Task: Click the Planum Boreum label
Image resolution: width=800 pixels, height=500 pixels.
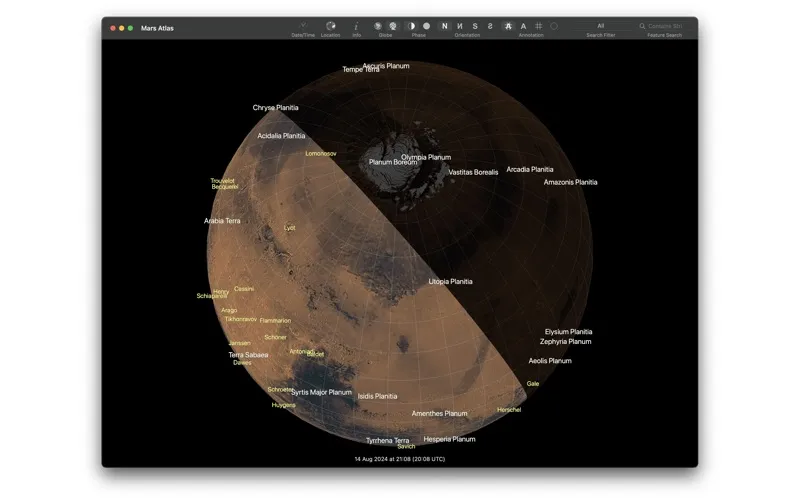Action: coord(393,162)
